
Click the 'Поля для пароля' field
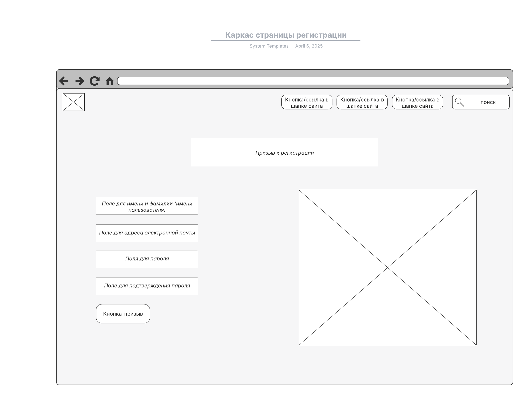tap(147, 259)
